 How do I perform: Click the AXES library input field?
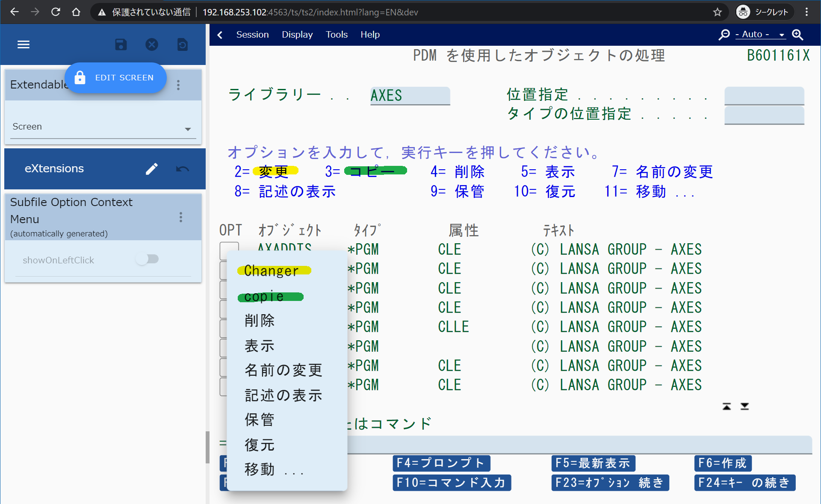click(x=410, y=96)
